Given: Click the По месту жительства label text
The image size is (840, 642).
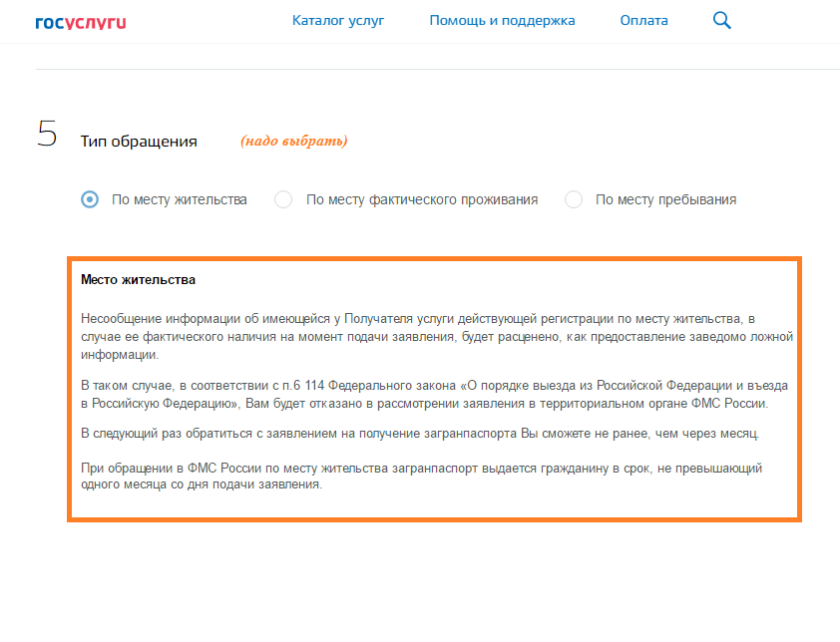Looking at the screenshot, I should (x=180, y=199).
